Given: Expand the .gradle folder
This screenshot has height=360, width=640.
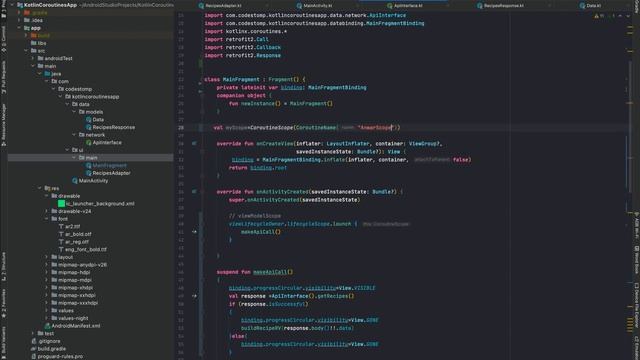Looking at the screenshot, I should click(19, 13).
